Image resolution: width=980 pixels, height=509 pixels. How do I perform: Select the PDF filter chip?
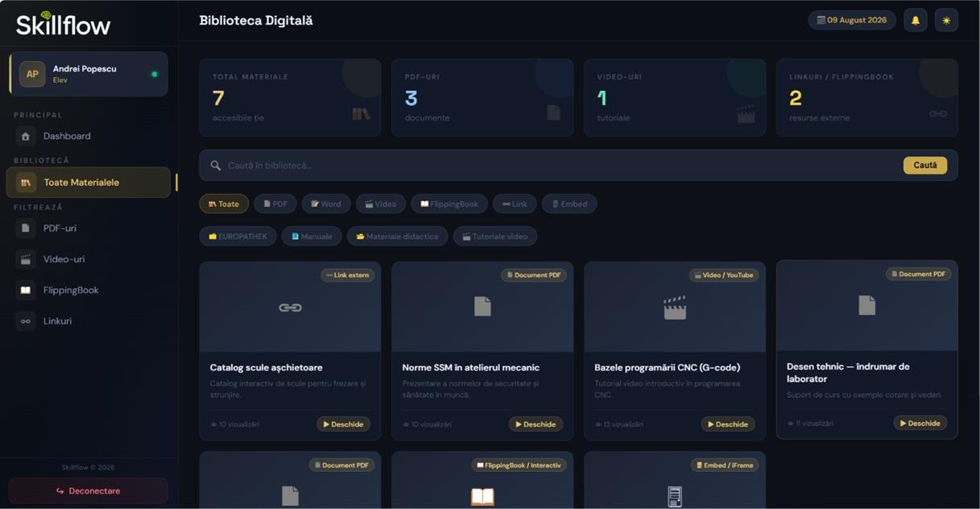tap(275, 204)
